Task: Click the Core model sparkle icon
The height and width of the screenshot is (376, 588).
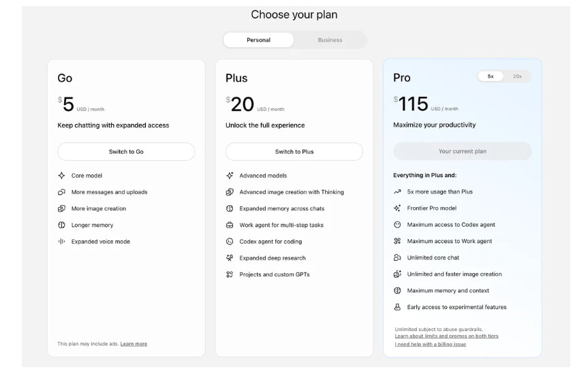Action: click(x=61, y=176)
